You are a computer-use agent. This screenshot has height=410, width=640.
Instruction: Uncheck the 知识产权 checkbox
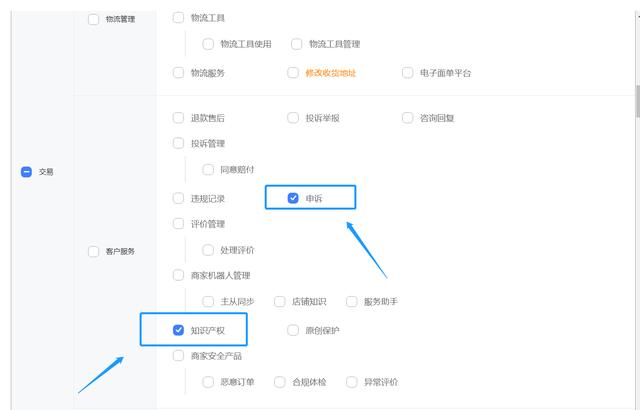179,330
